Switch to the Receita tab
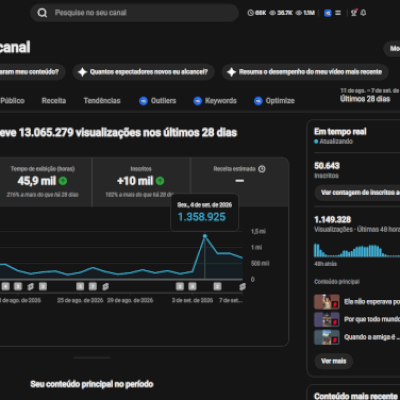This screenshot has height=400, width=400. coord(54,101)
